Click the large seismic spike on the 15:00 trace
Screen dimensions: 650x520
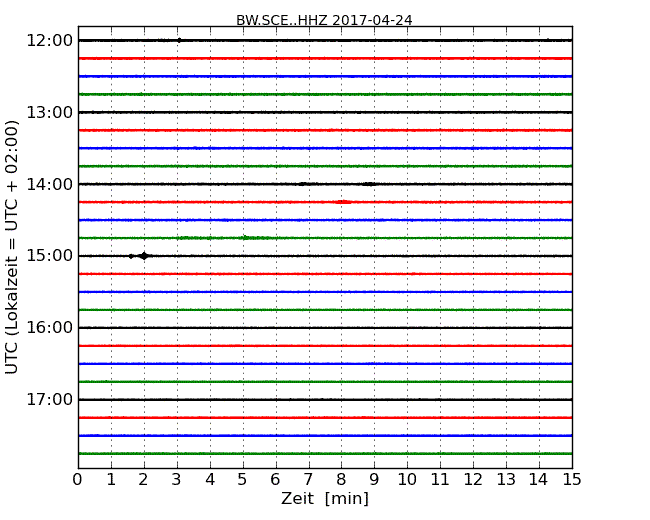tap(144, 256)
